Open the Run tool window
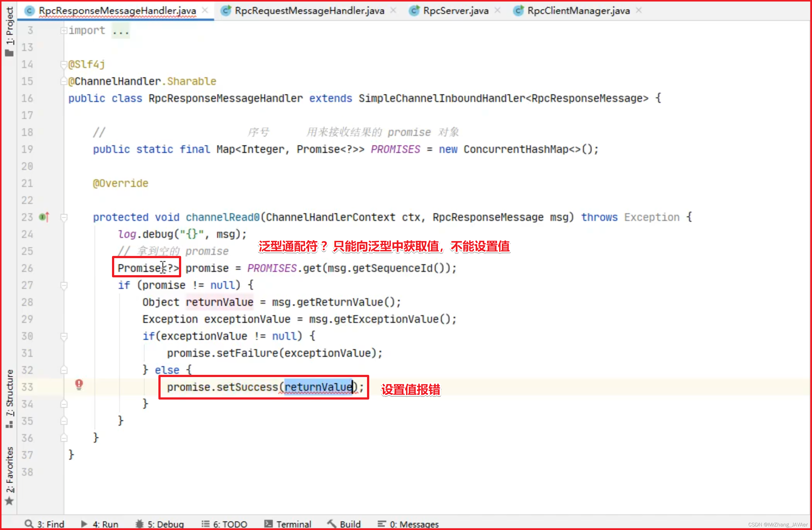812x530 pixels. tap(99, 524)
